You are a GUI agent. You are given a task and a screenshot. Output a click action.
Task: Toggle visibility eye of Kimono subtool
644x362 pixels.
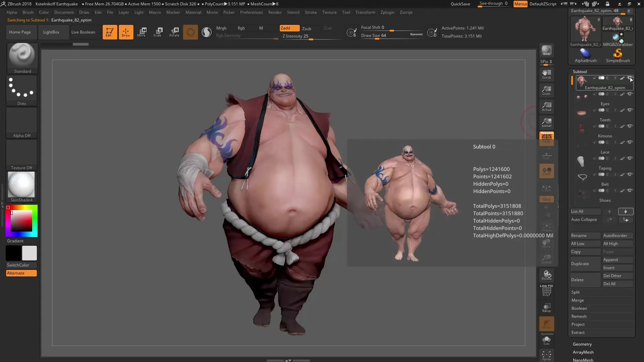coord(630,126)
